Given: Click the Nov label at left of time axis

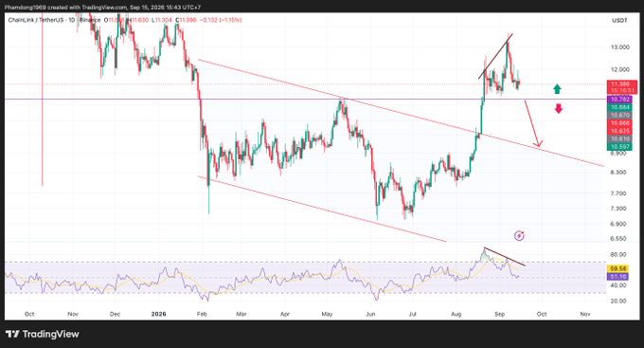Looking at the screenshot, I should coord(73,314).
